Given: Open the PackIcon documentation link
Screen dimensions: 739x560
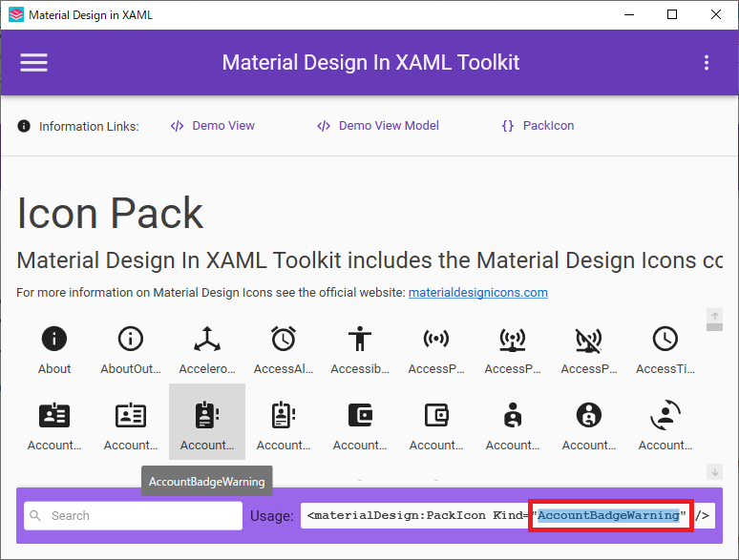Looking at the screenshot, I should point(538,126).
